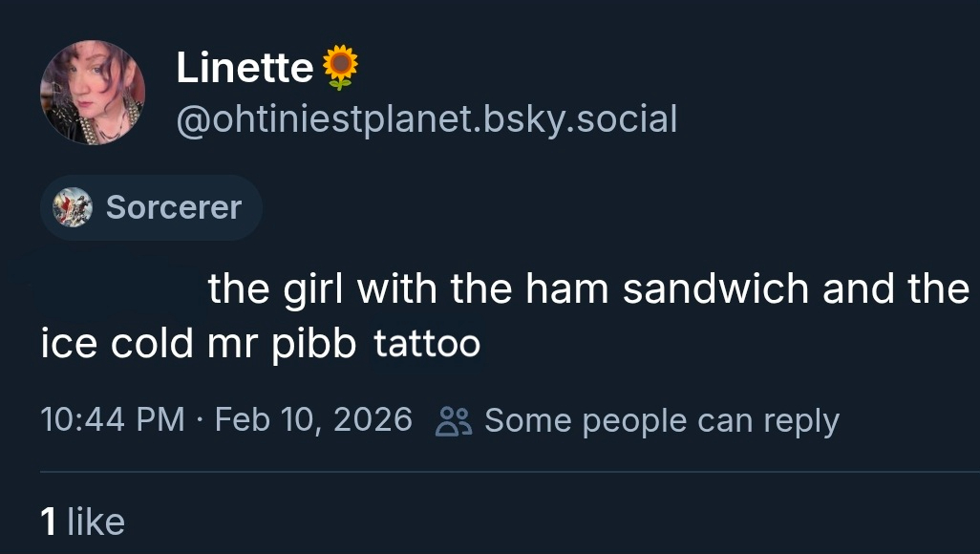The image size is (980, 554).
Task: Click the number 1 in like count
Action: (x=48, y=522)
